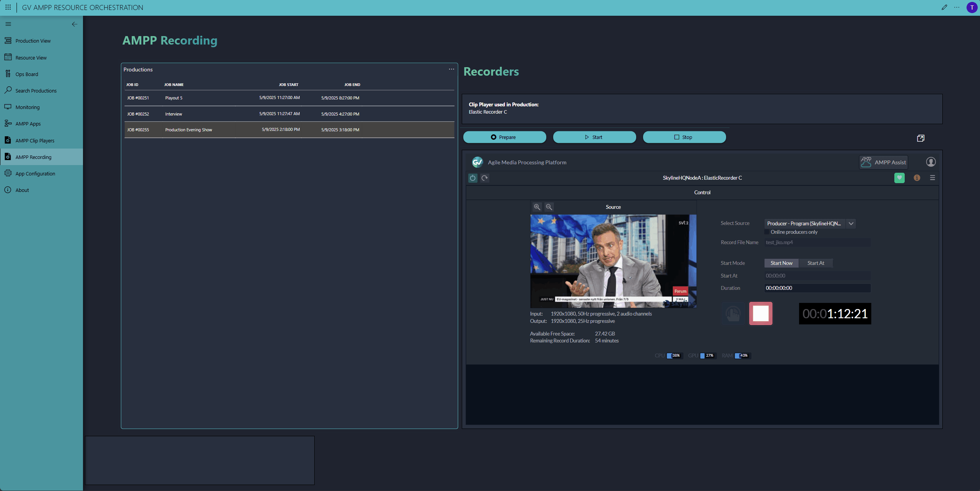Click the recorder refresh icon
Image resolution: width=980 pixels, height=491 pixels.
[485, 178]
